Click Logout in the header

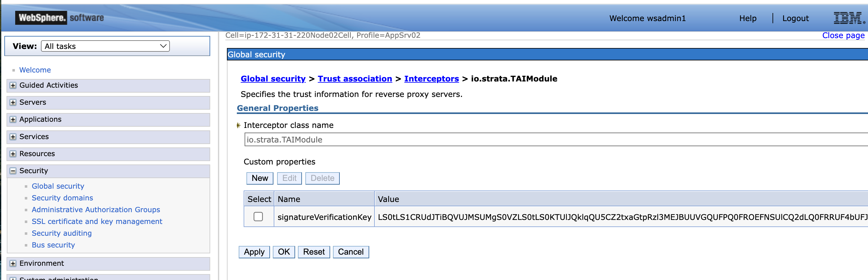795,19
